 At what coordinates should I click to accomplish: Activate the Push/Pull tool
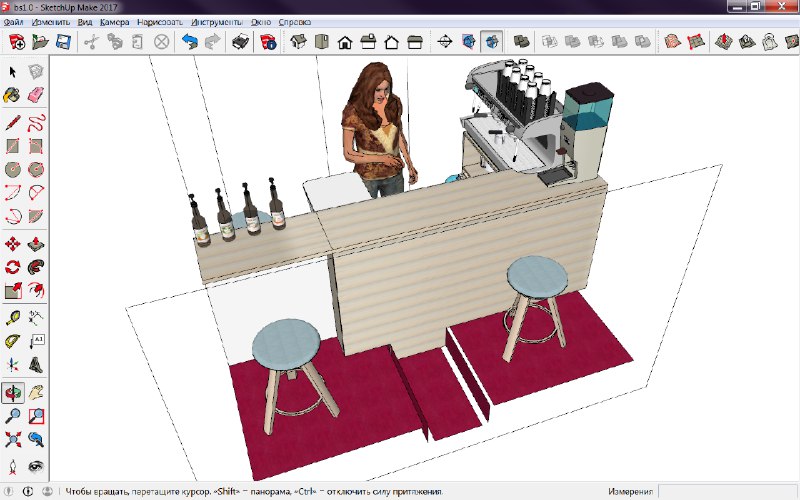tap(36, 243)
